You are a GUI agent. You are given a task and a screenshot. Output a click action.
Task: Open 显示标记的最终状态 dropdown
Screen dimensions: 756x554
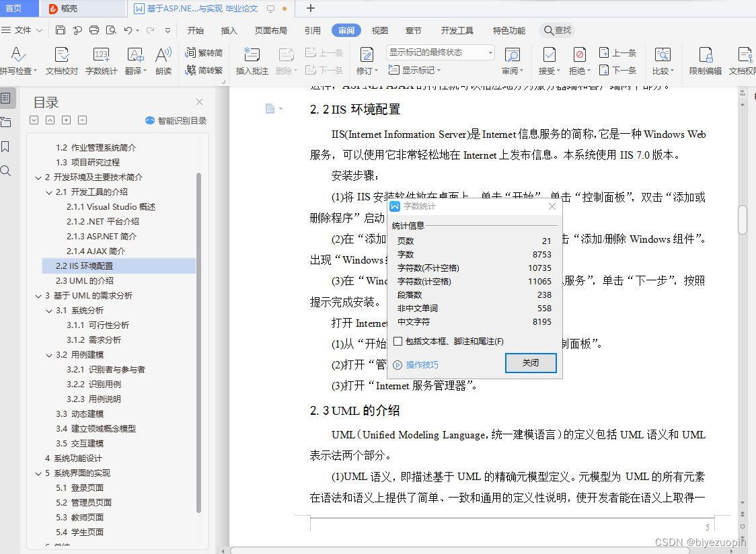pyautogui.click(x=441, y=52)
